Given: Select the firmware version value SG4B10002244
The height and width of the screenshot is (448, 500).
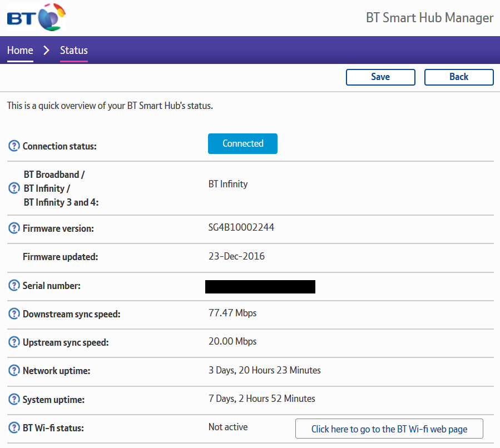Looking at the screenshot, I should (241, 227).
